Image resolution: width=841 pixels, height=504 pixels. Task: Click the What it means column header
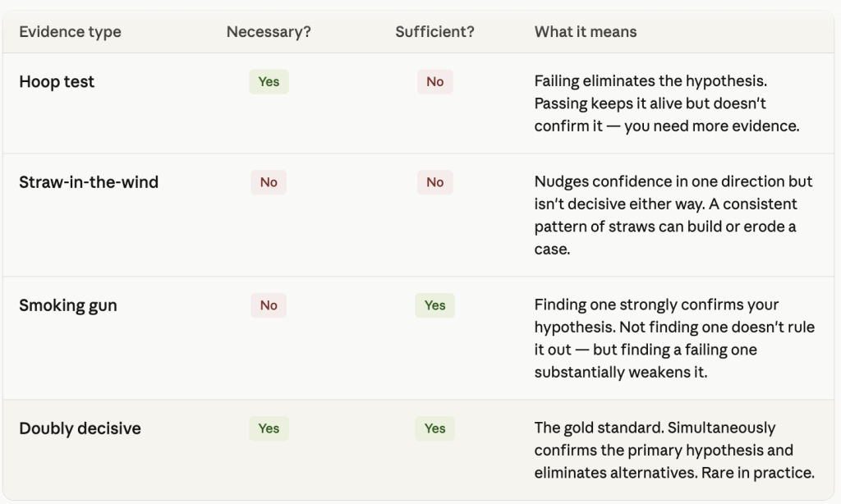[586, 32]
